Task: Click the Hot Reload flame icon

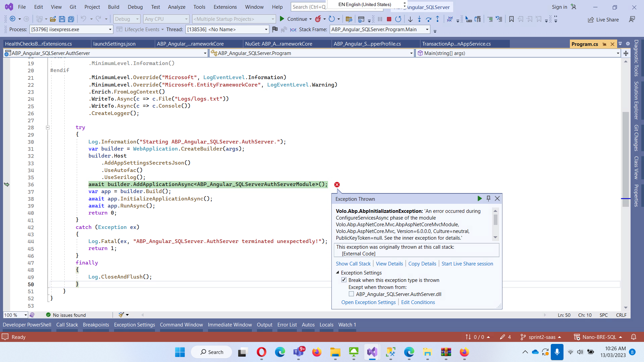Action: [318, 19]
